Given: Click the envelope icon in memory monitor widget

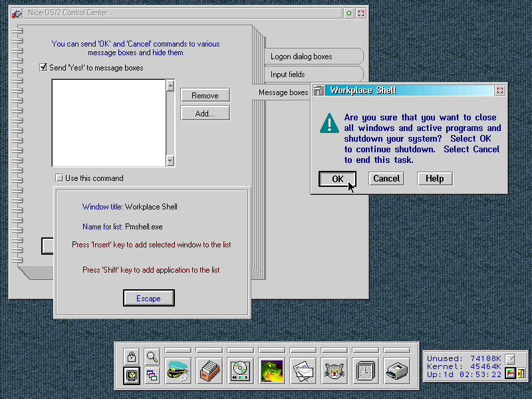Looking at the screenshot, I should pyautogui.click(x=510, y=359).
